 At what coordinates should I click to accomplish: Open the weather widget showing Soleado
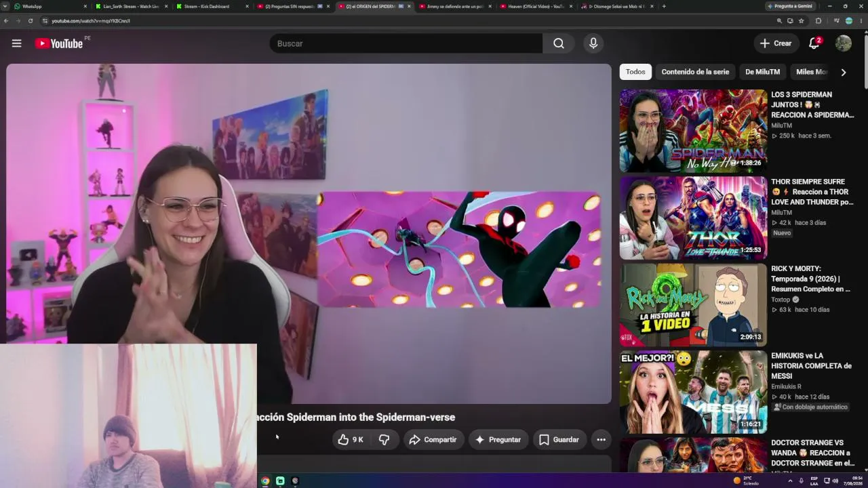[746, 481]
